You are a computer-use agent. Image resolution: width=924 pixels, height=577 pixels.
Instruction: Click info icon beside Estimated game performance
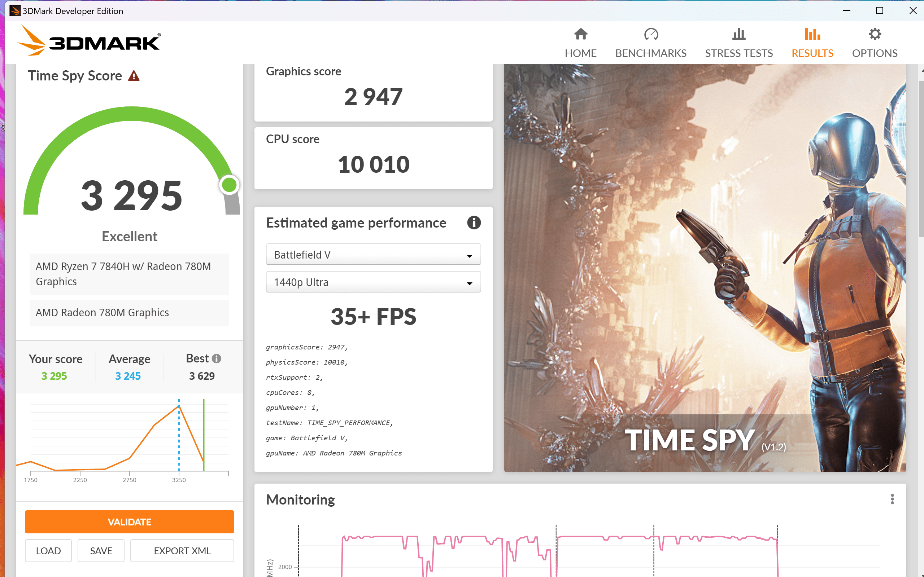(474, 223)
